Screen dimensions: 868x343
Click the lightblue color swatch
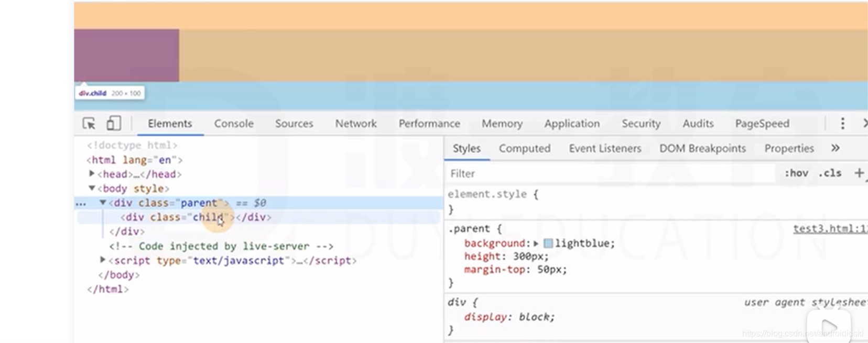click(548, 244)
